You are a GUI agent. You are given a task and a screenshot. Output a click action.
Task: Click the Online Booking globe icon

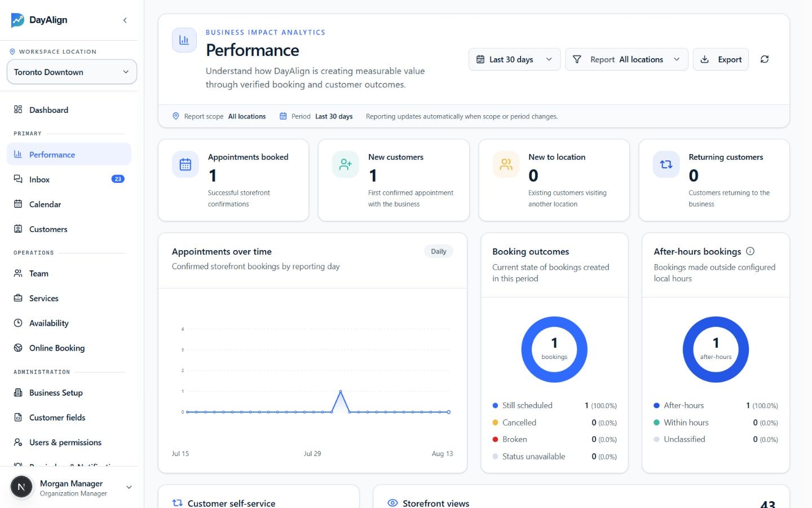coord(18,348)
